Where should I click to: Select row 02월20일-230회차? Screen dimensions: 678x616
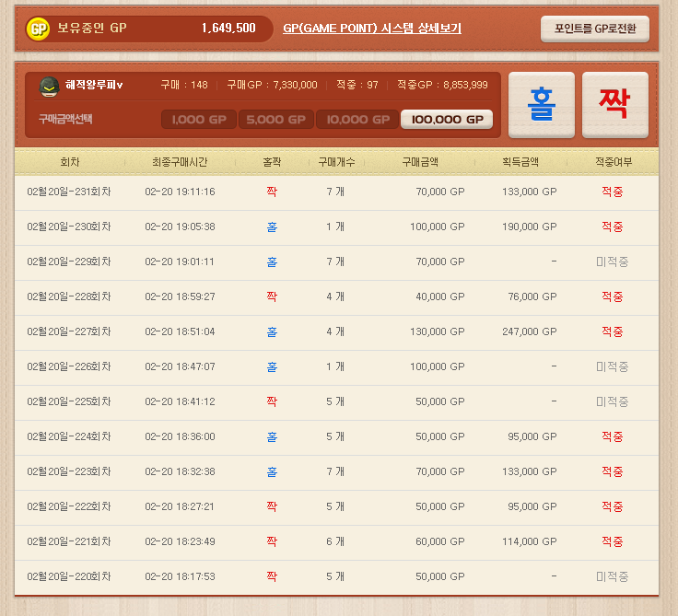(x=336, y=227)
